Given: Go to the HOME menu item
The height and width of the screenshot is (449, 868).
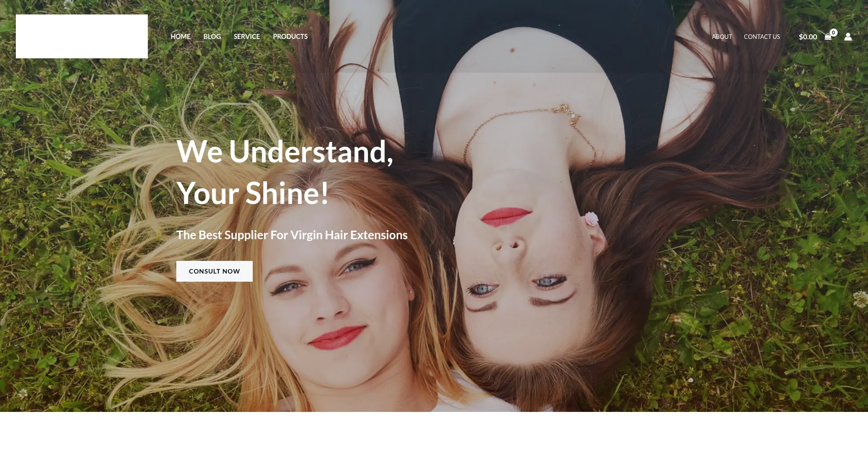Looking at the screenshot, I should 180,37.
